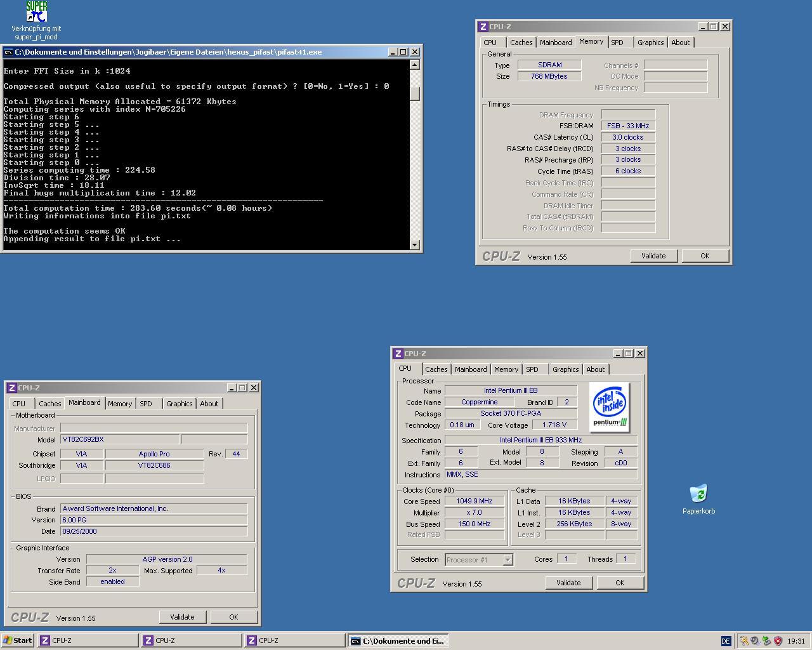Click the Multiplier value x 7.0
This screenshot has height=650, width=812.
click(475, 512)
